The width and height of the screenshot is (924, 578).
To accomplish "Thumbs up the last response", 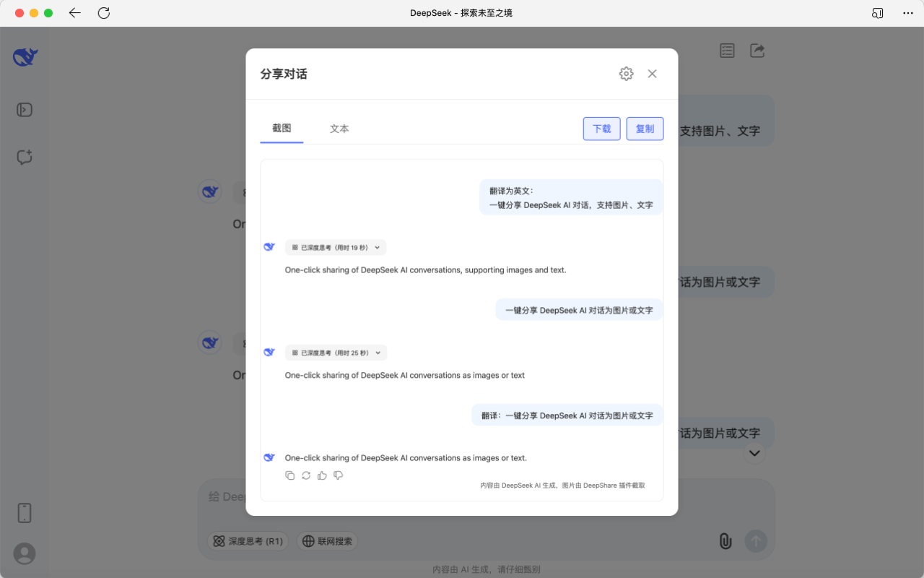I will click(x=322, y=475).
